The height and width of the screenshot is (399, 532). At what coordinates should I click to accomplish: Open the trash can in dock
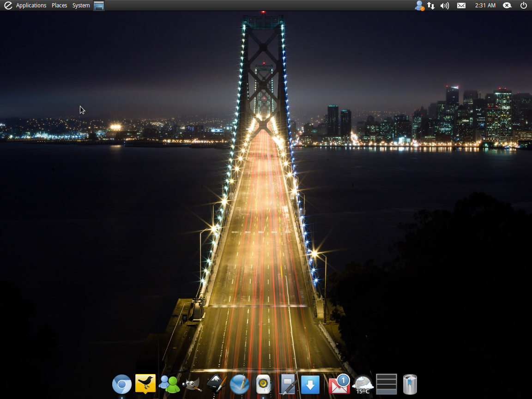(410, 384)
